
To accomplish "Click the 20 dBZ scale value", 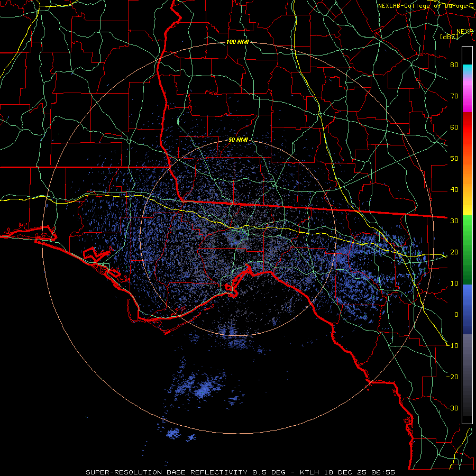I will click(x=454, y=252).
